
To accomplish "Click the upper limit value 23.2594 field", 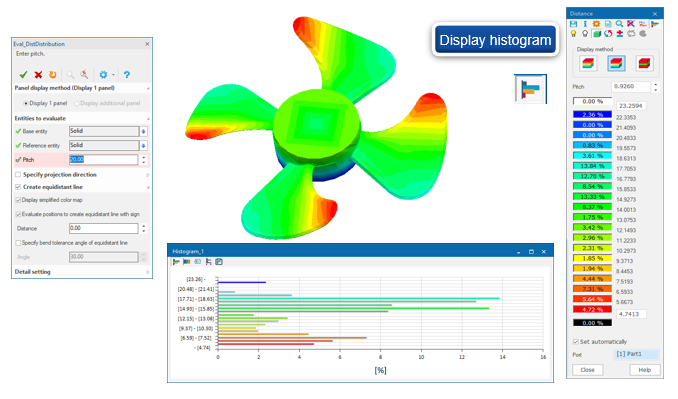I will (631, 106).
